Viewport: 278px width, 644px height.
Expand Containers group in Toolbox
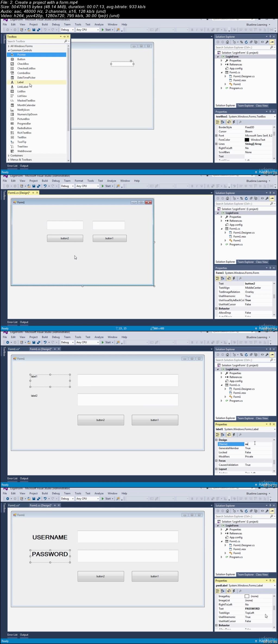pyautogui.click(x=9, y=156)
